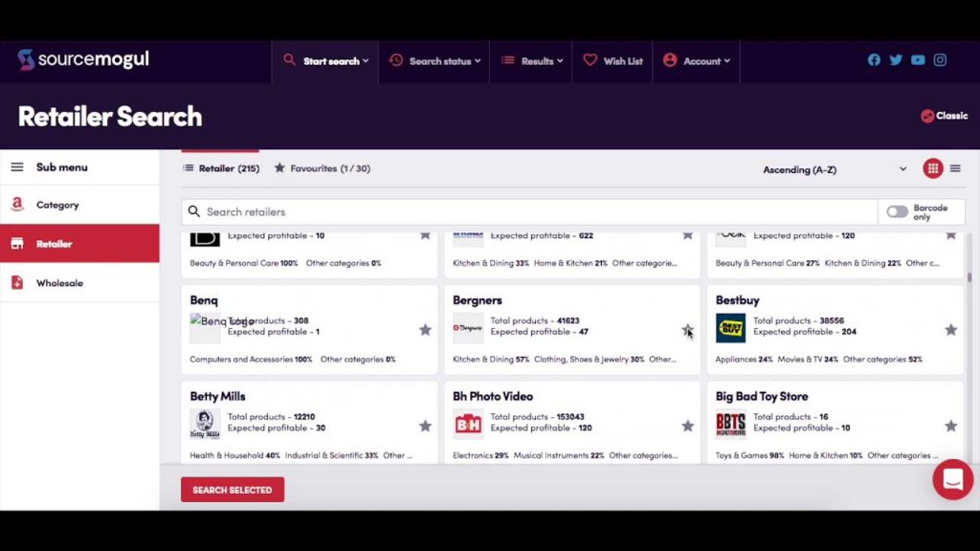
Task: Click Bh Photo Video's 'Total products - 153043'
Action: (538, 417)
